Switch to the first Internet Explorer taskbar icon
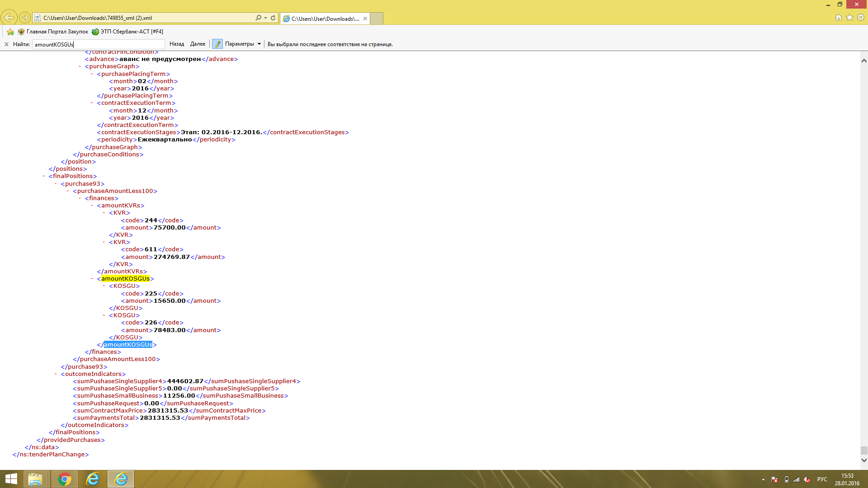 point(93,479)
